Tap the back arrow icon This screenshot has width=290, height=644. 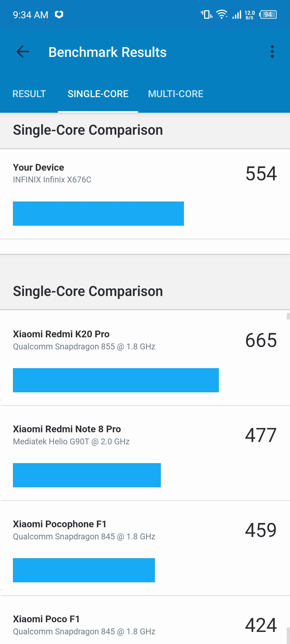click(23, 52)
